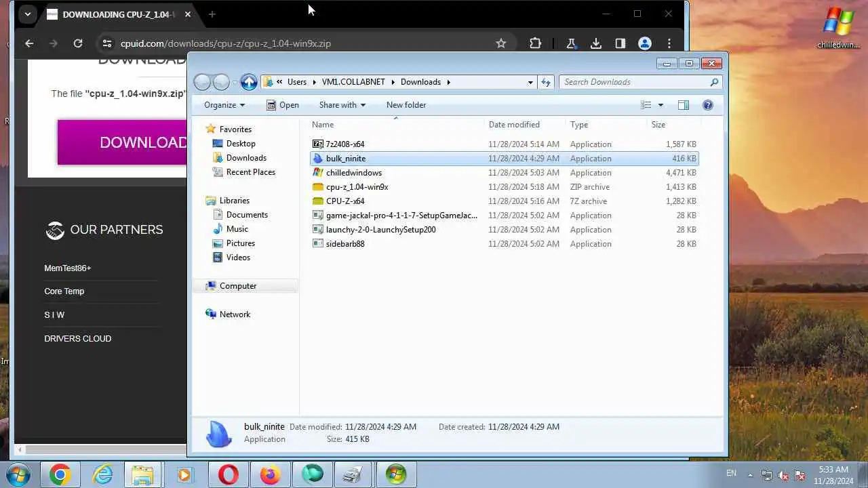
Task: Open chilledwindows desktop shortcut
Action: (x=838, y=28)
